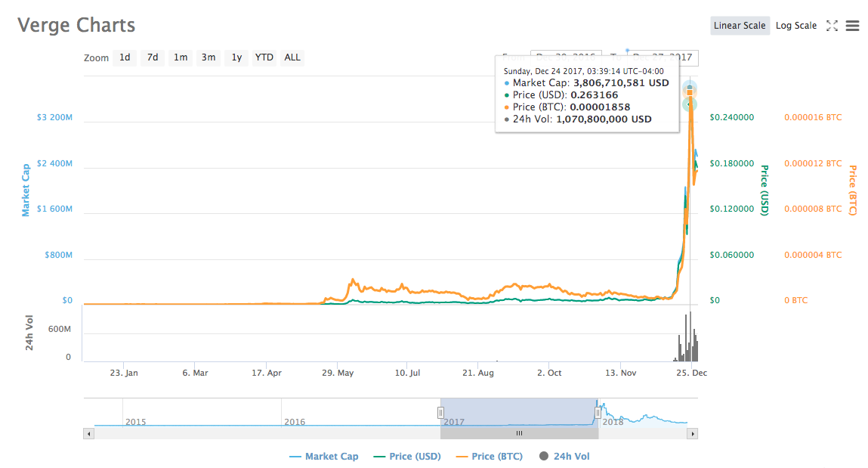Click the 2016 label in navigator
Screen dimensions: 868x468
pos(295,422)
